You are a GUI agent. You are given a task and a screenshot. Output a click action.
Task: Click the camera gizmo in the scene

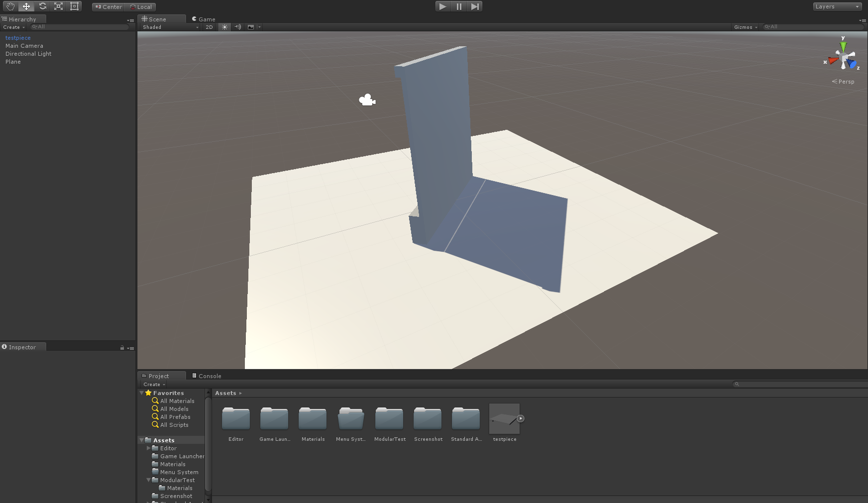tap(367, 101)
